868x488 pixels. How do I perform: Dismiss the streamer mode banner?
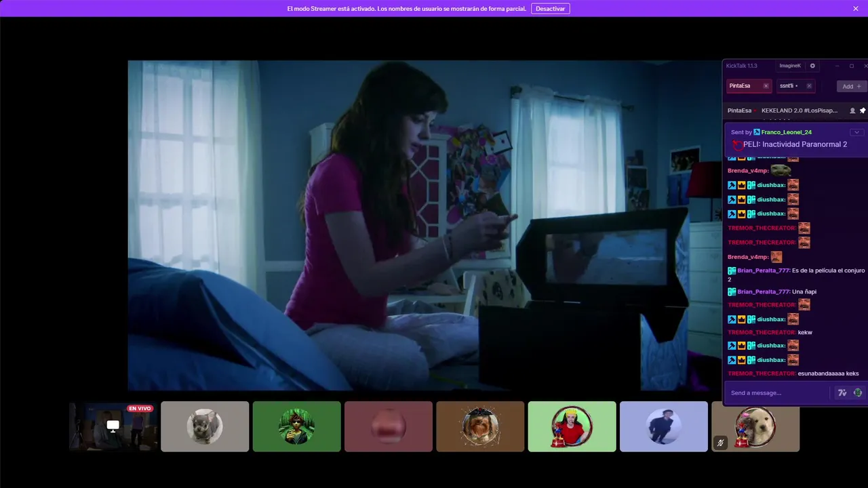tap(856, 9)
